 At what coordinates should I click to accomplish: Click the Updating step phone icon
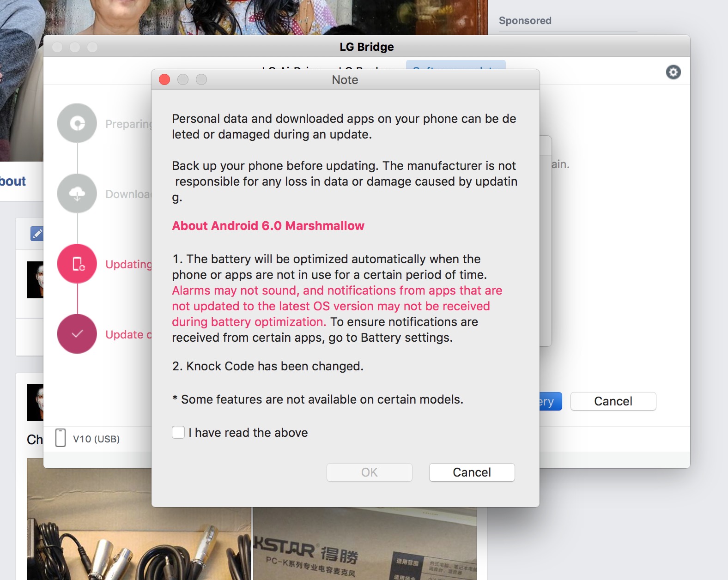click(77, 264)
